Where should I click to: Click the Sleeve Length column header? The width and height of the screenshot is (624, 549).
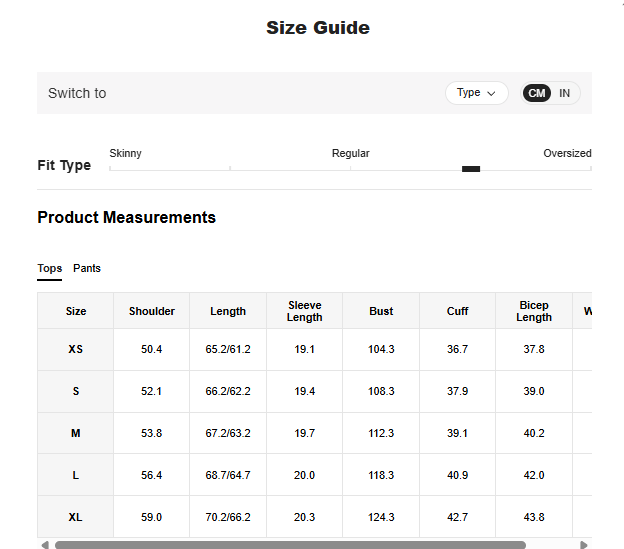304,311
